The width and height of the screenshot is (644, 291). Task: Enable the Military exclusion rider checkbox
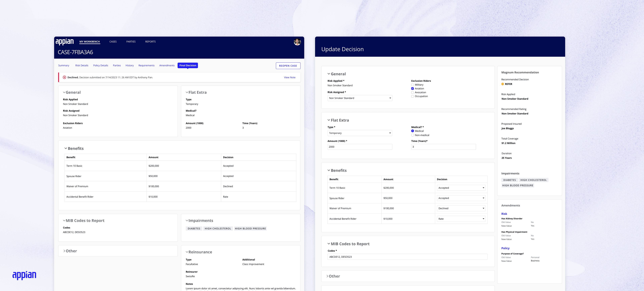coord(413,85)
